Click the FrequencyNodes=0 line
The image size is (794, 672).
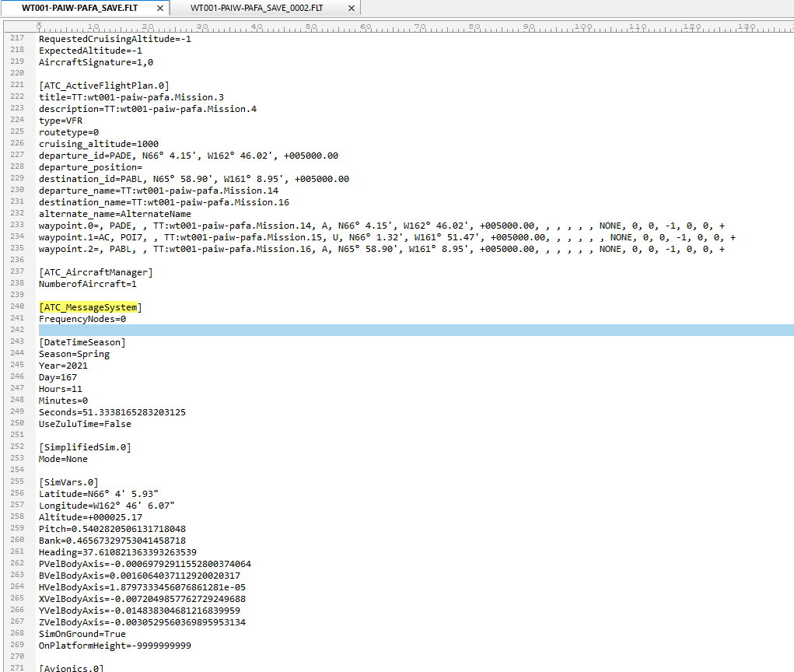[82, 319]
